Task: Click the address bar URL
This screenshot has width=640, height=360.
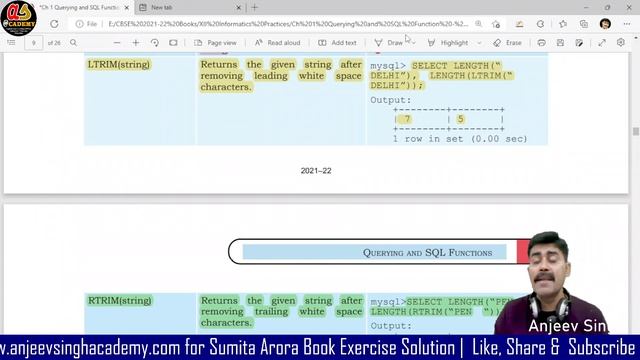Action: coord(288,24)
